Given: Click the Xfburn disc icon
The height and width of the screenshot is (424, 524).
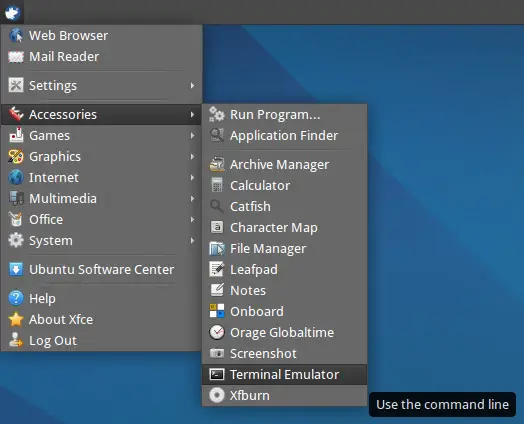Looking at the screenshot, I should (x=217, y=395).
